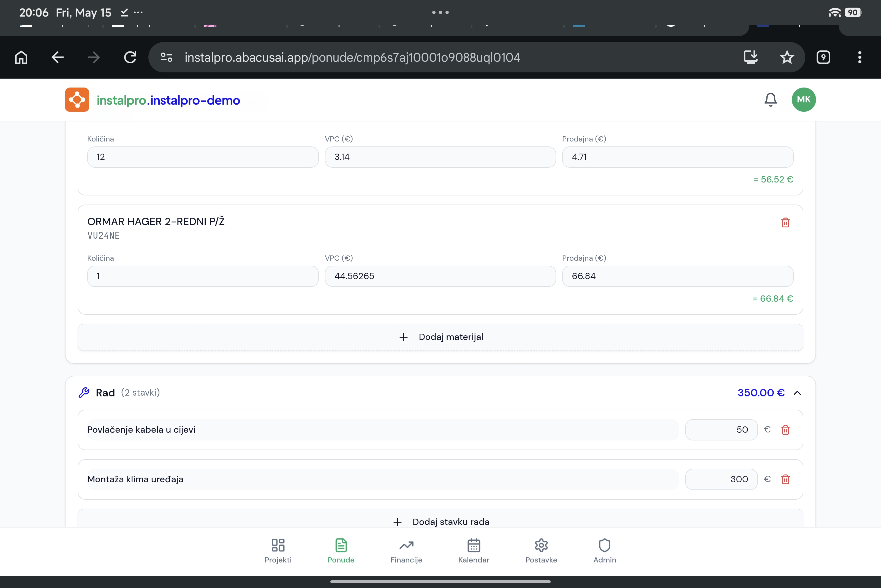Viewport: 881px width, 588px height.
Task: Edit the price field showing 50
Action: [721, 430]
